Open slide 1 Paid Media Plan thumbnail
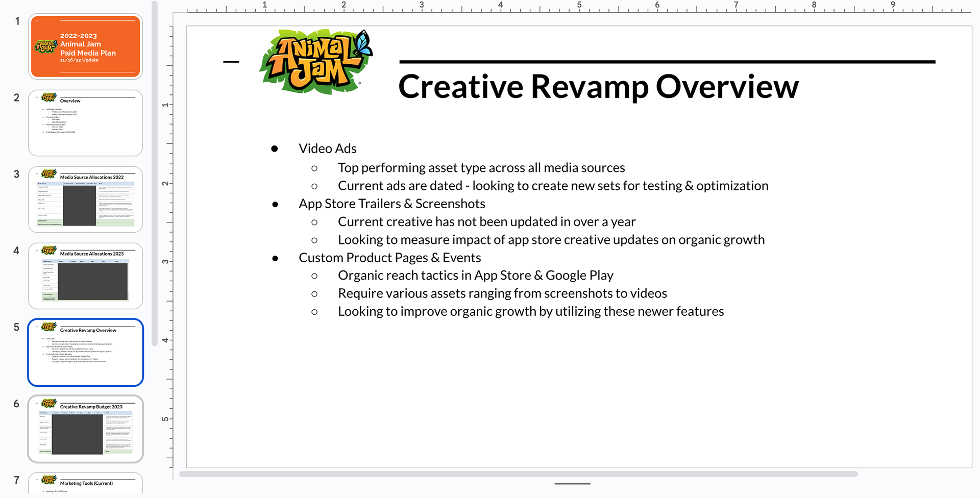The width and height of the screenshot is (980, 498). (85, 46)
